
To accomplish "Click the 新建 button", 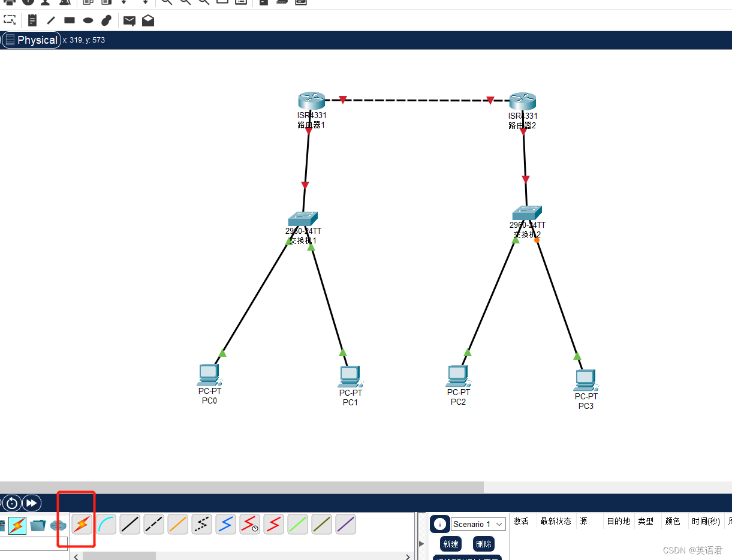I will coord(451,544).
